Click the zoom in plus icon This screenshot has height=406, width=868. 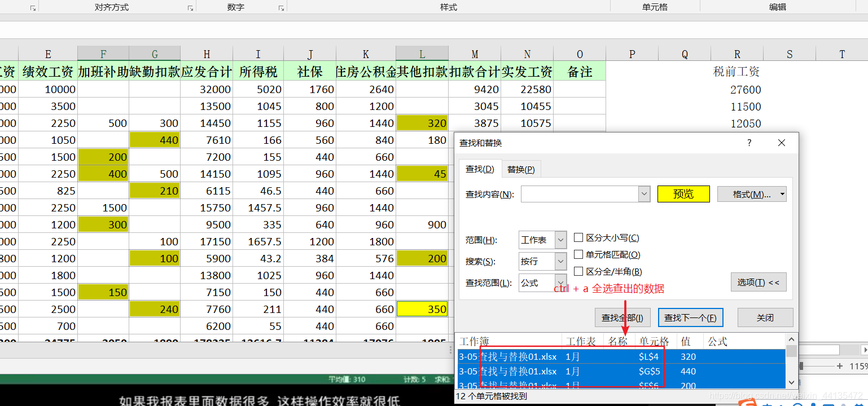point(840,366)
